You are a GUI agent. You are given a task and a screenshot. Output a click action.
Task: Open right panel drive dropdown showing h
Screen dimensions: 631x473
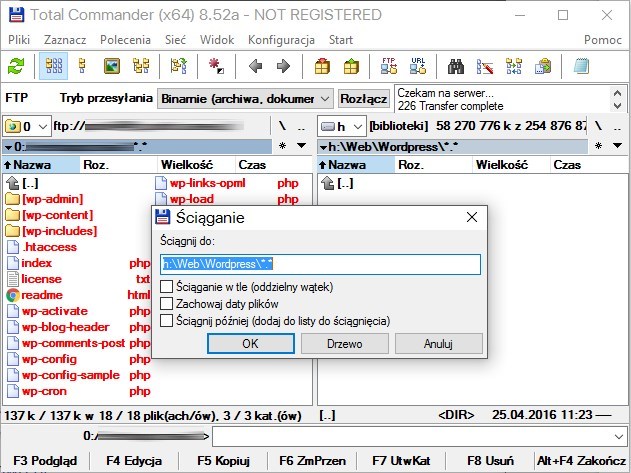(x=342, y=126)
